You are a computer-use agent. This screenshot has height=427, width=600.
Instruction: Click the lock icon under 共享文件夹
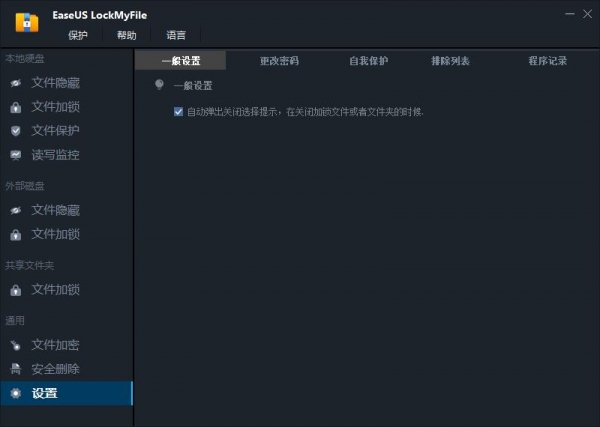click(16, 290)
